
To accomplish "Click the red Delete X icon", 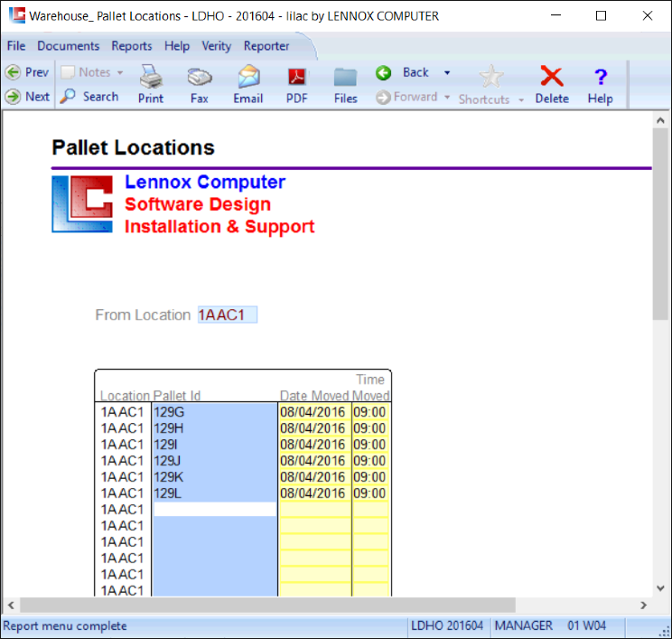I will pos(551,80).
